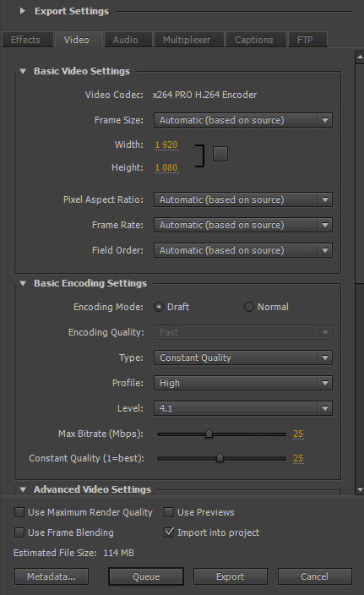Viewport: 364px width, 595px height.
Task: Click the Metadata... button
Action: (x=52, y=576)
